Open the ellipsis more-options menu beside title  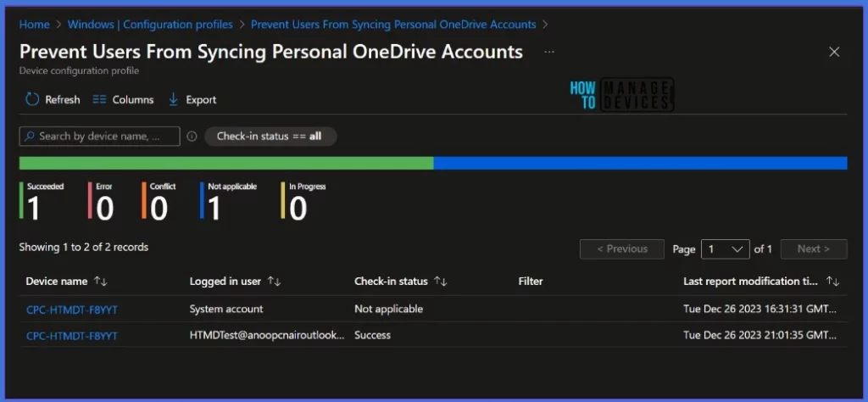(548, 52)
